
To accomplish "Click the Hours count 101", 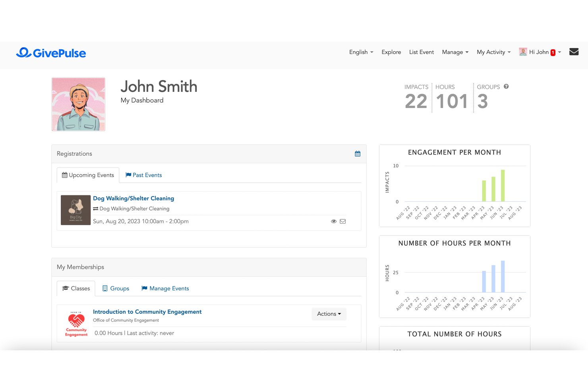I will pos(452,101).
